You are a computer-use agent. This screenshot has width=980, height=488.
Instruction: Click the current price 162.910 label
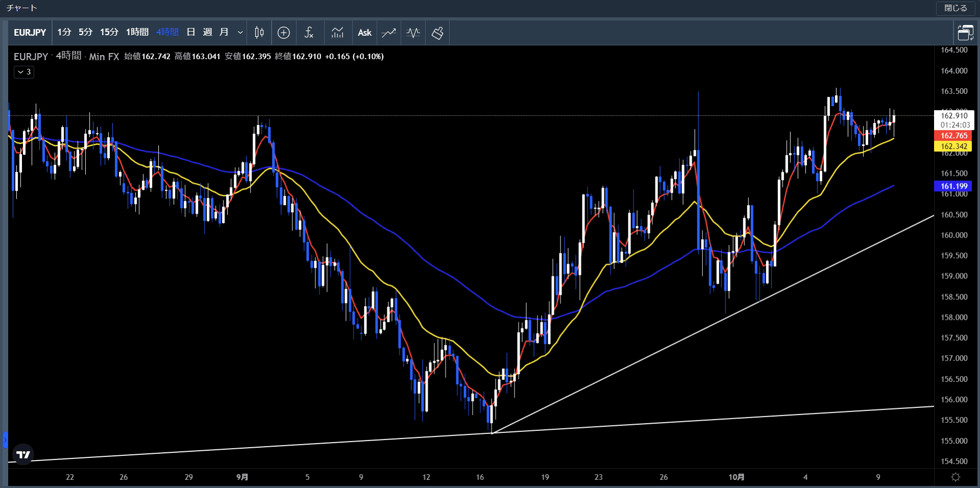(x=954, y=116)
